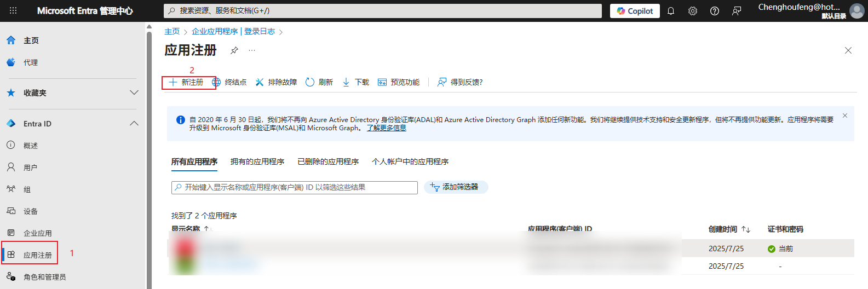Click the Microsoft Entra 管理中心 title
The height and width of the screenshot is (289, 868).
coord(85,11)
